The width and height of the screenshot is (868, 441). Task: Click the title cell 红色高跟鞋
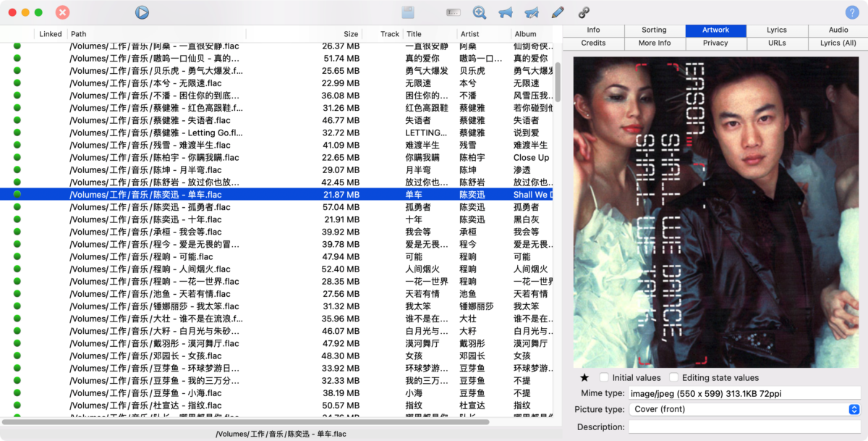(428, 108)
